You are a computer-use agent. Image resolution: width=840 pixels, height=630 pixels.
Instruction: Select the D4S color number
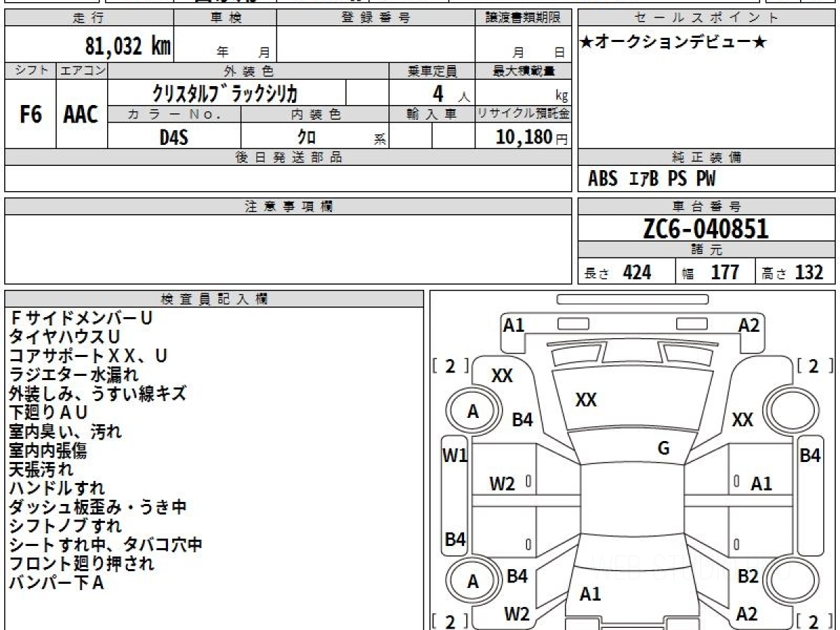tap(174, 137)
